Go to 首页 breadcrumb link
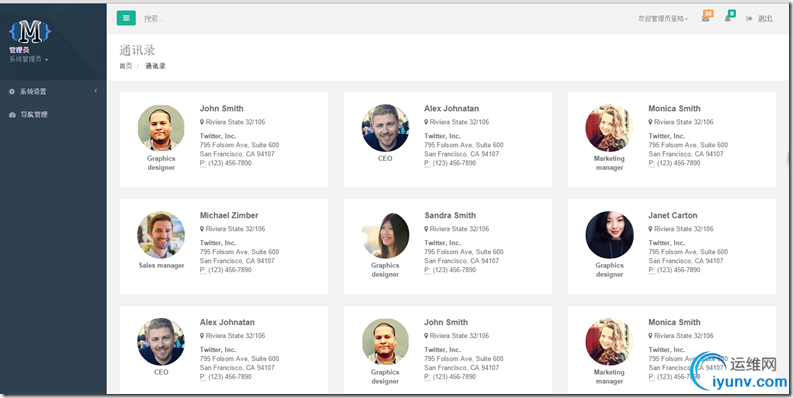This screenshot has height=398, width=793. pyautogui.click(x=125, y=66)
